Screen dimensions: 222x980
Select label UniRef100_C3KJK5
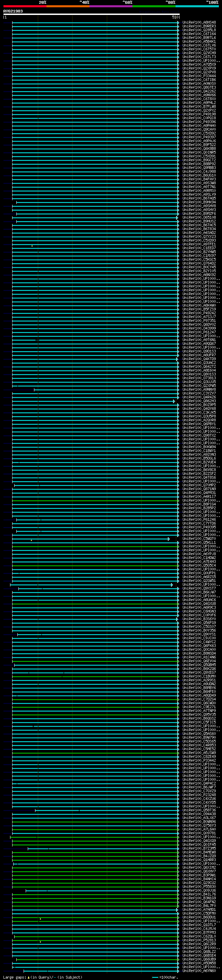tap(199, 412)
